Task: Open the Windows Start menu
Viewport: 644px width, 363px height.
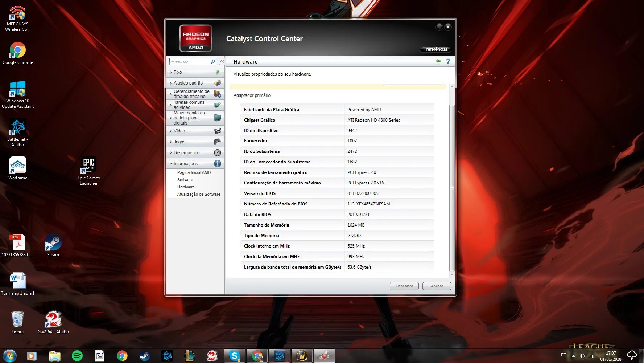Action: [x=9, y=356]
